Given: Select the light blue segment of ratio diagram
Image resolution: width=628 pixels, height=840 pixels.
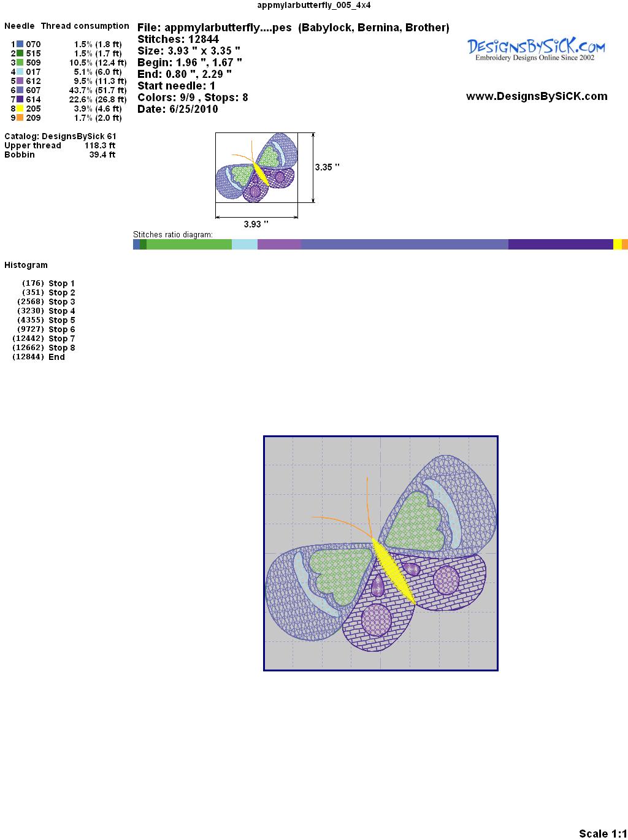Looking at the screenshot, I should tap(244, 245).
